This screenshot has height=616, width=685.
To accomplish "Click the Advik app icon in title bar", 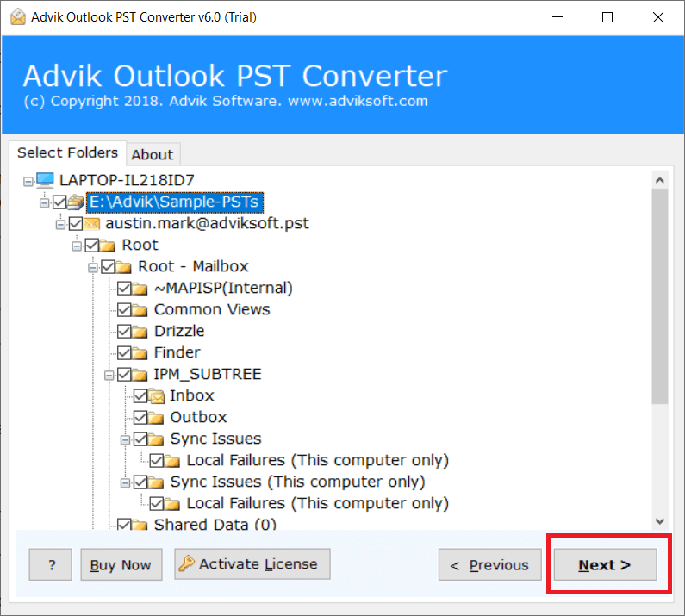I will tap(18, 17).
